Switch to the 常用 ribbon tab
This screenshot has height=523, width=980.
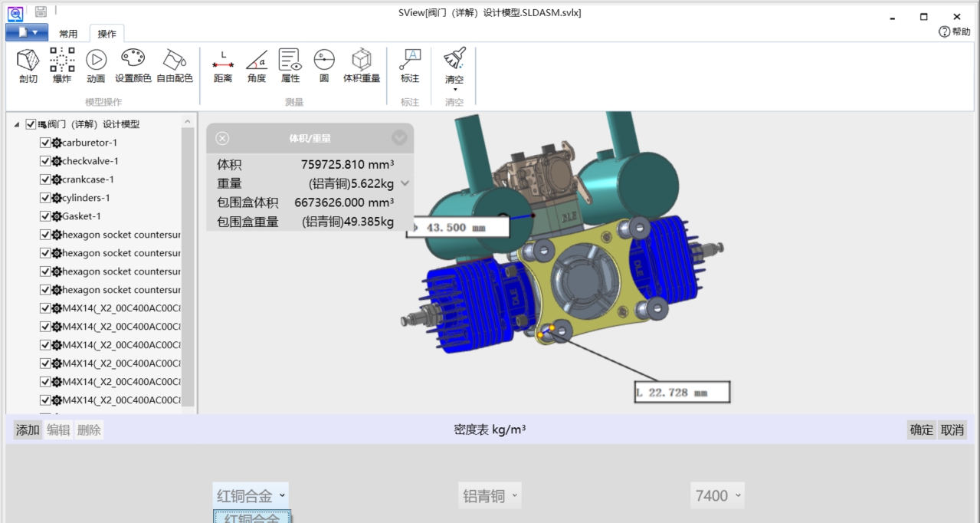[x=67, y=33]
